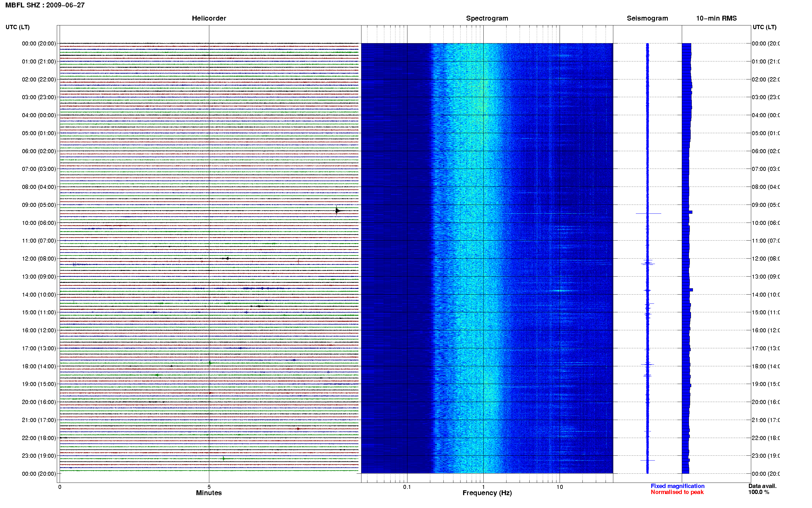Click the 100.0 % availability value

759,492
